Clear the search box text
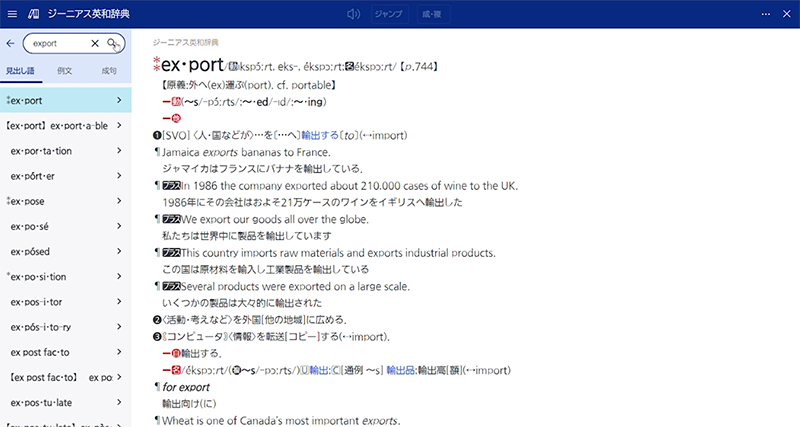 (95, 43)
